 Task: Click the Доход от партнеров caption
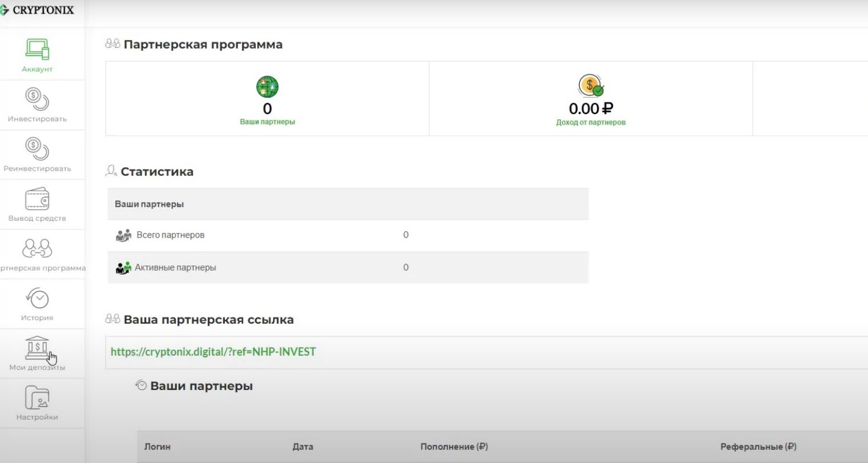tap(591, 122)
